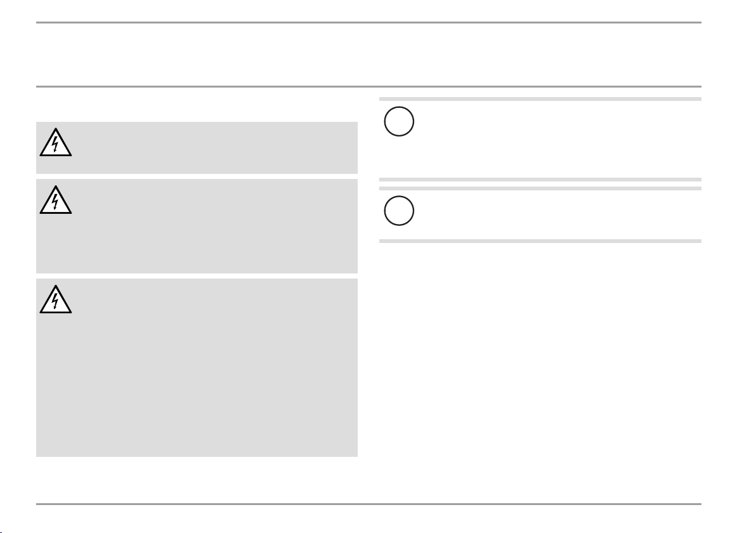Click the high-voltage warning triangle in the tallest gray box
Screen dimensions: 756x533
(55, 299)
